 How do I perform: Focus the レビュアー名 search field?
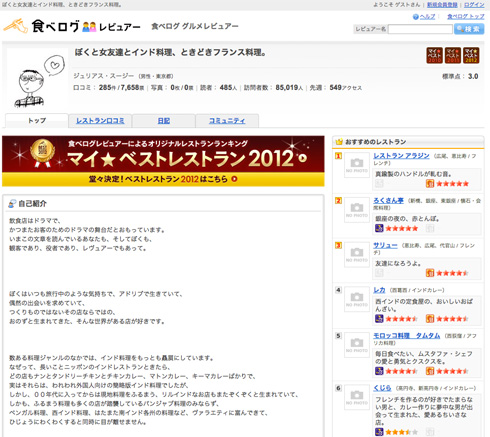click(x=420, y=29)
